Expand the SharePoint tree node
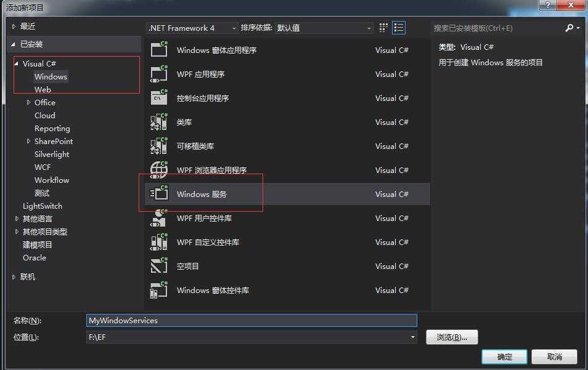Screen dimensions: 588x370 click(x=28, y=141)
